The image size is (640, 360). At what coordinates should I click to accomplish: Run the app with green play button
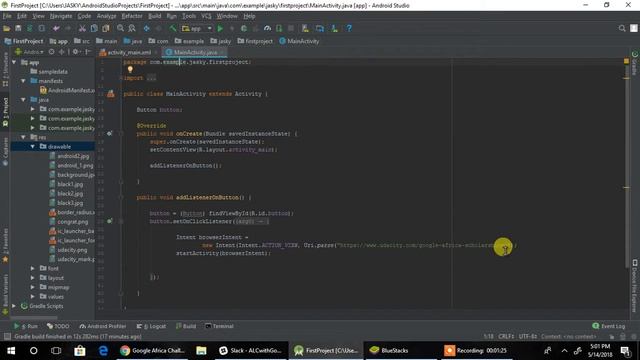click(220, 29)
